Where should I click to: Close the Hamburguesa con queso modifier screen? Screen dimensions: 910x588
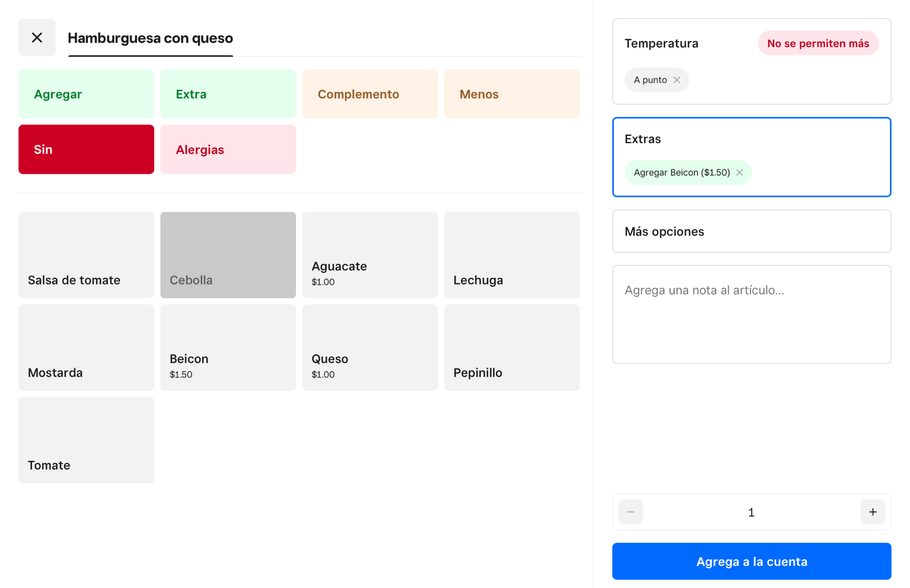pos(37,38)
